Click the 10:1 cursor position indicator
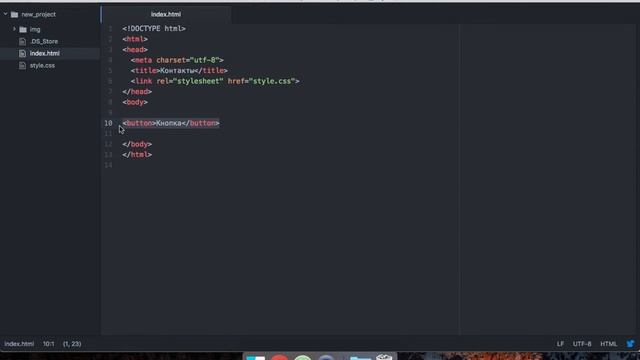This screenshot has height=360, width=640. [49, 344]
